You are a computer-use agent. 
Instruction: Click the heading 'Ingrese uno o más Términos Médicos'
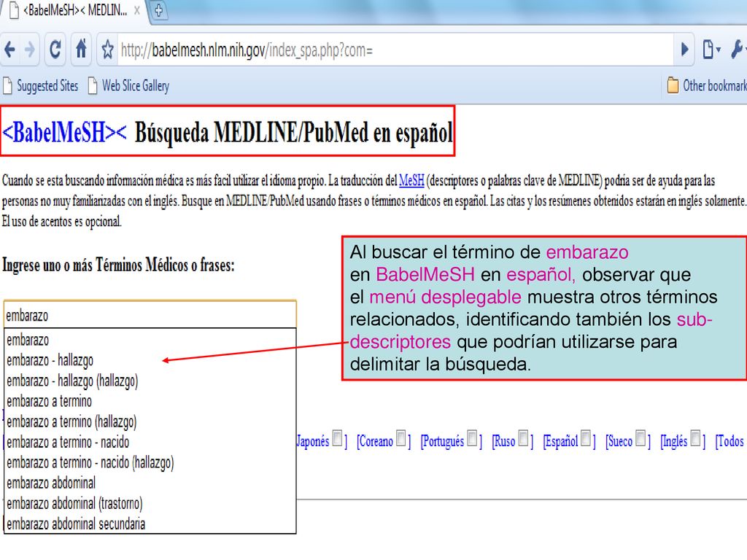(118, 265)
